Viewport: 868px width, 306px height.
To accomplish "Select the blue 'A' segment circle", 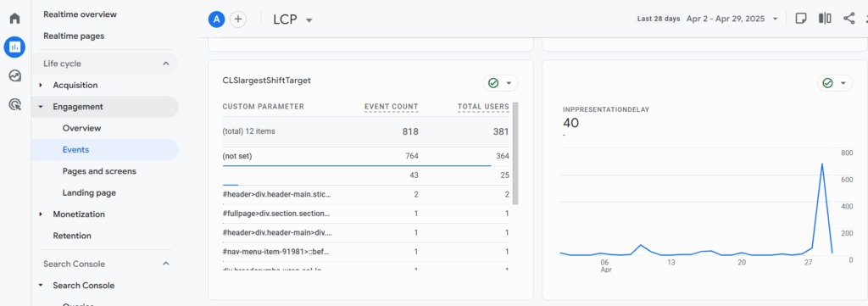I will click(x=216, y=19).
